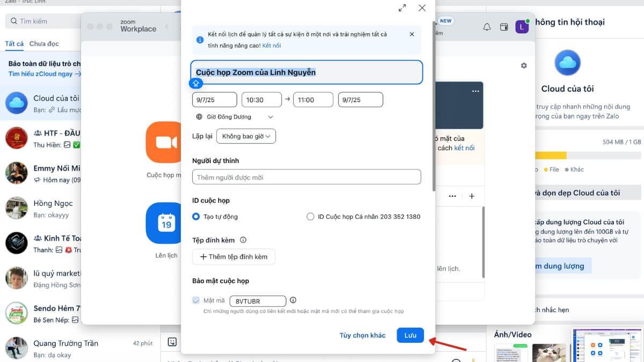The height and width of the screenshot is (362, 644).
Task: Open the notifications bell icon
Action: 487,27
